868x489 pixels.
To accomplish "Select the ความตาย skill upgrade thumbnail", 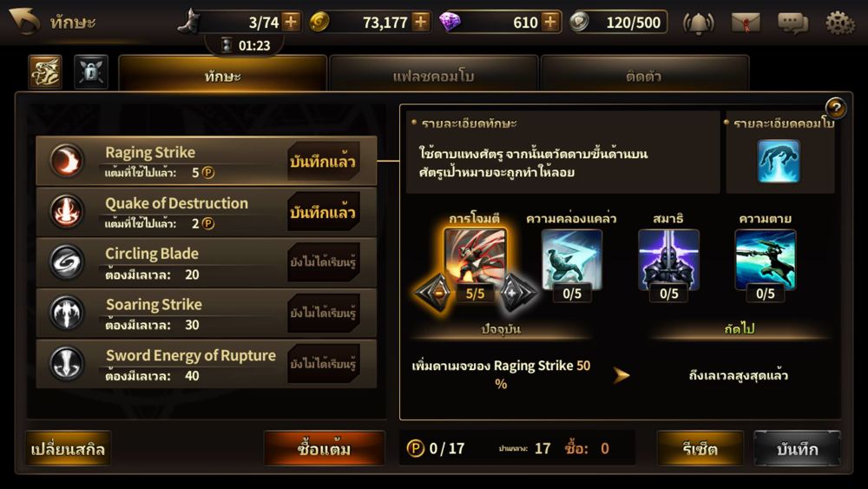I will [x=765, y=261].
